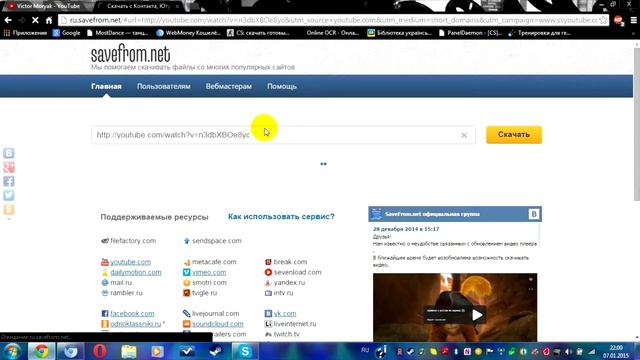Open the Помощь navigation tab
The image size is (640, 360).
pyautogui.click(x=282, y=86)
